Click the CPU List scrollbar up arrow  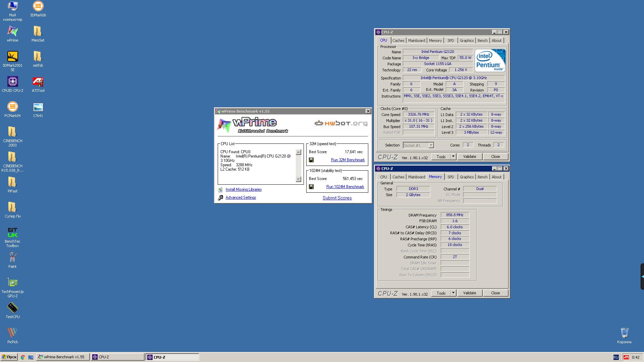(299, 152)
